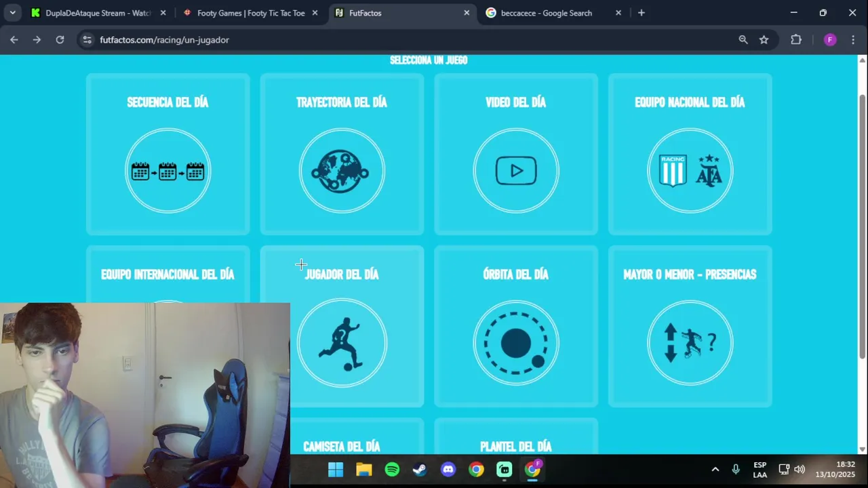Screen dimensions: 868x488
Task: Open Steam from the taskbar
Action: pyautogui.click(x=420, y=470)
